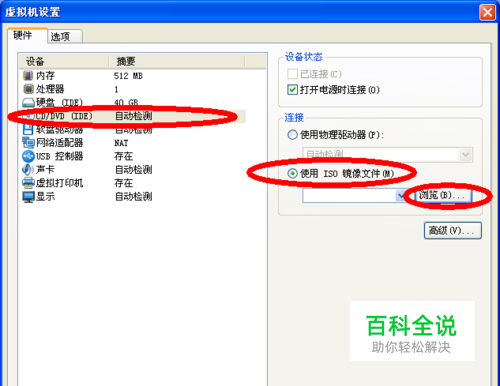
Task: Select the network adapter (网络适配器) icon
Action: point(28,143)
